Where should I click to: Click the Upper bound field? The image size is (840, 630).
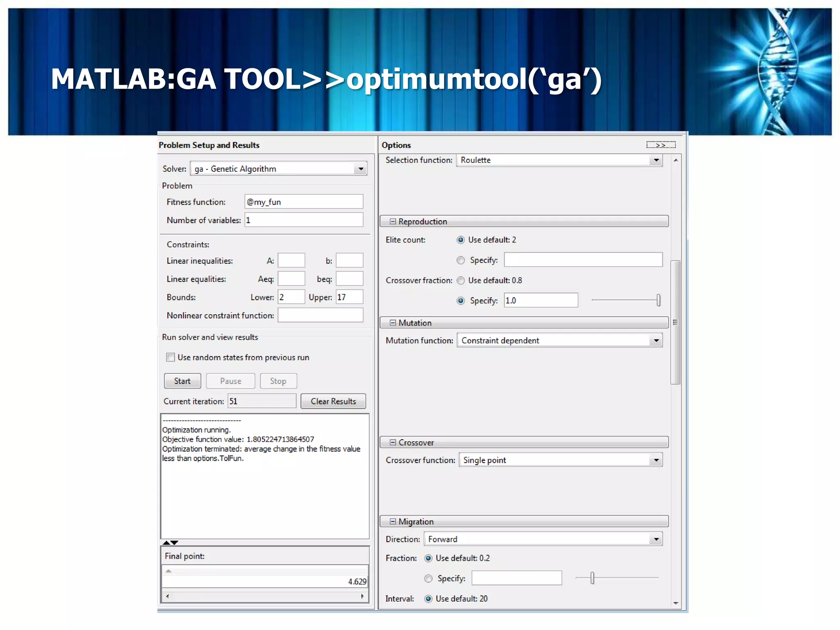(349, 297)
